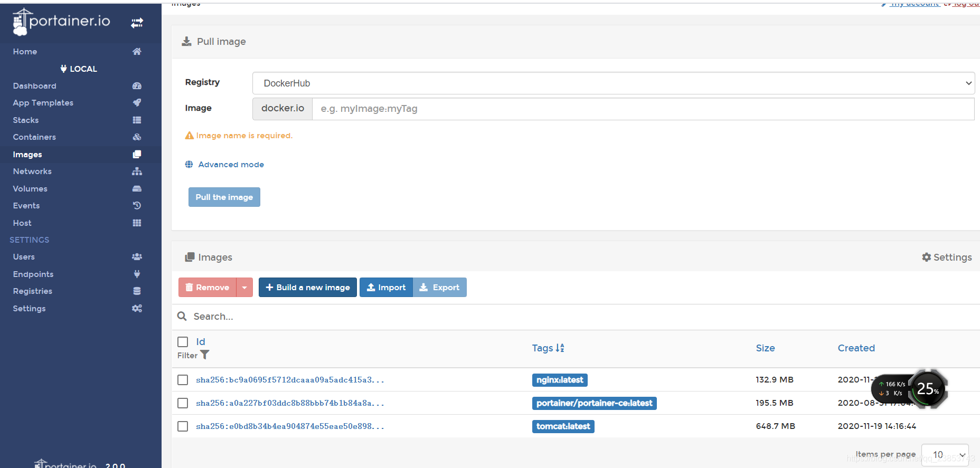Sort by the Tags column header
Image resolution: width=980 pixels, height=468 pixels.
point(542,348)
